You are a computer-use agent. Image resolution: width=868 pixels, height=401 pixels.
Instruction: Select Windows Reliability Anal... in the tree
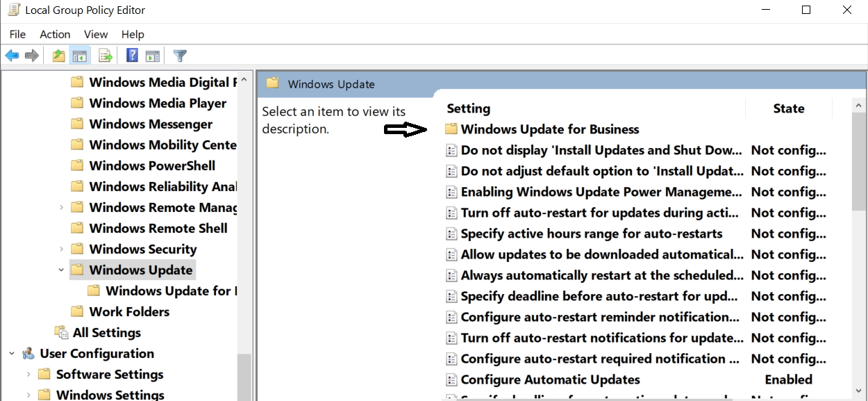(163, 186)
